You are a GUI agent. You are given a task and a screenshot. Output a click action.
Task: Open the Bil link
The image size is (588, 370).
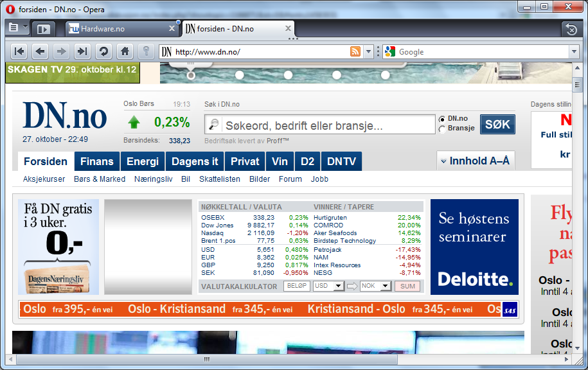point(186,179)
